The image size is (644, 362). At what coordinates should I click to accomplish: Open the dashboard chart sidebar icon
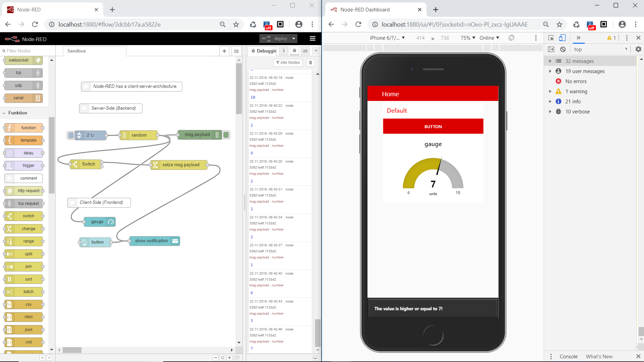(305, 51)
